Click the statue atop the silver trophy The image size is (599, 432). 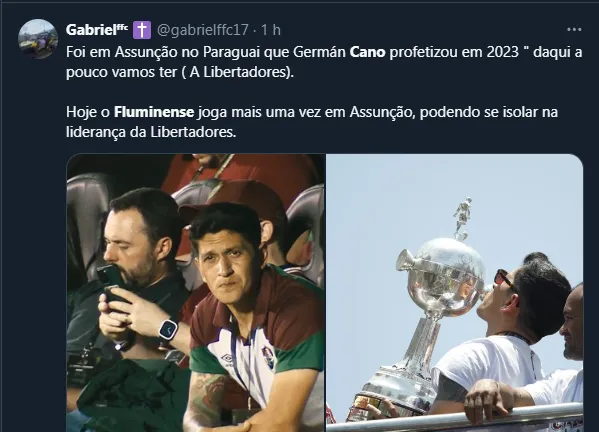coord(463,219)
